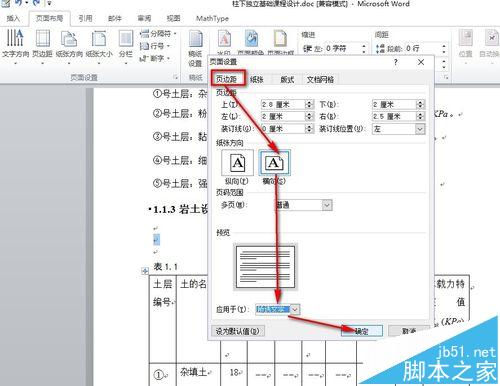The height and width of the screenshot is (386, 500).
Task: Expand the 多页 multiple pages dropdown
Action: 327,205
